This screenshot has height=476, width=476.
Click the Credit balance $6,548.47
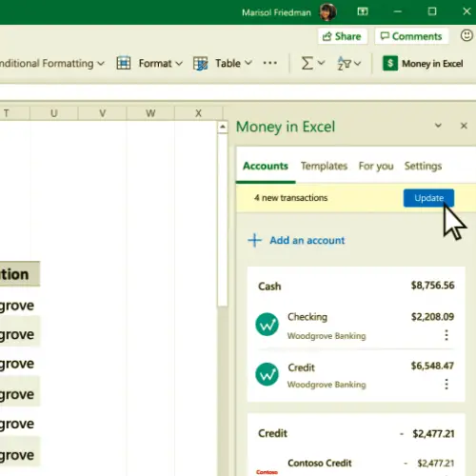point(432,366)
